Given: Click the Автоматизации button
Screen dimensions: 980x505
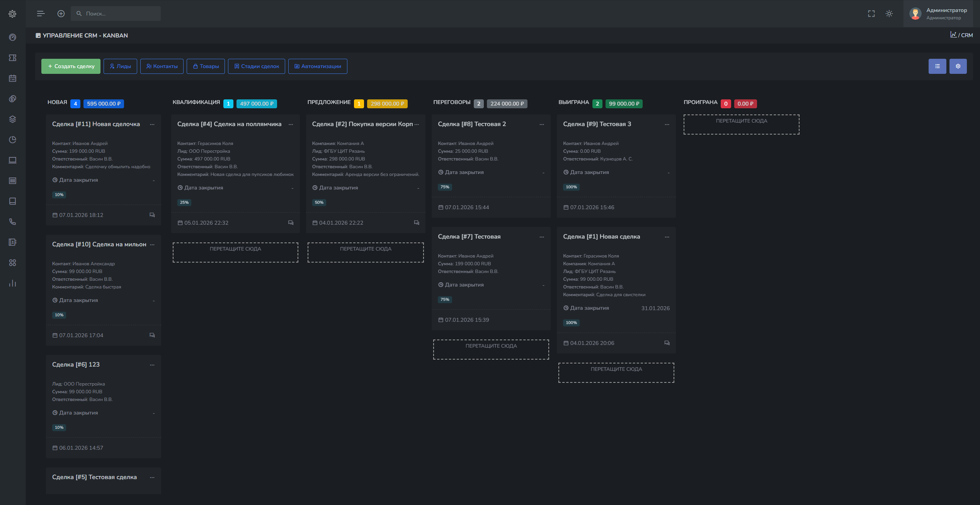Looking at the screenshot, I should (x=317, y=66).
